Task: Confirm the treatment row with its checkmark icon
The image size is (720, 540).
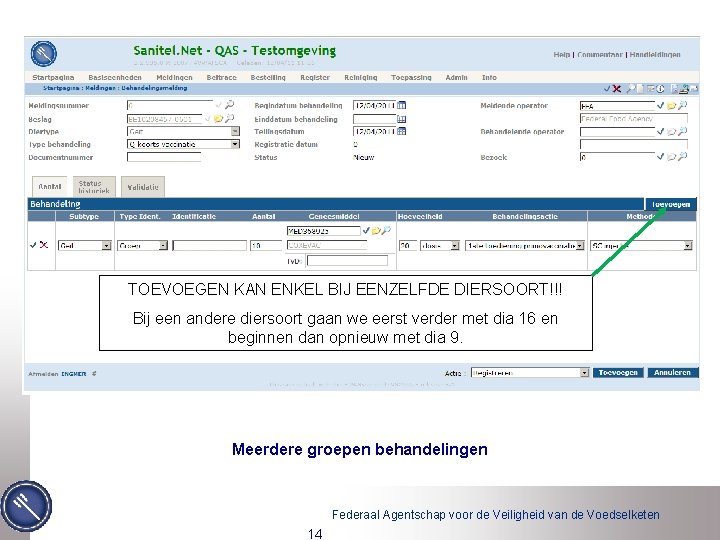Action: click(33, 245)
